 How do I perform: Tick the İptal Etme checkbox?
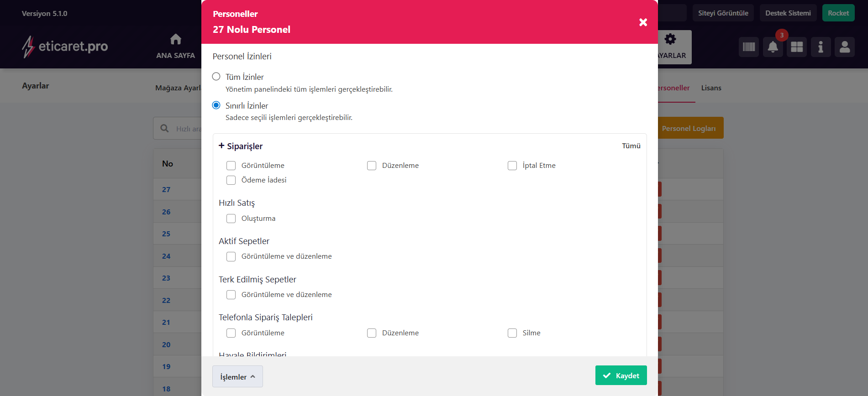[512, 166]
